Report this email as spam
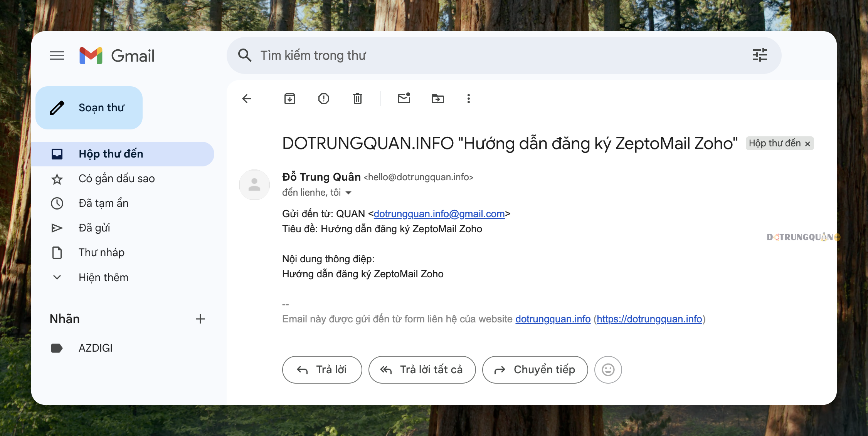Screen dimensions: 868x436 (x=324, y=99)
